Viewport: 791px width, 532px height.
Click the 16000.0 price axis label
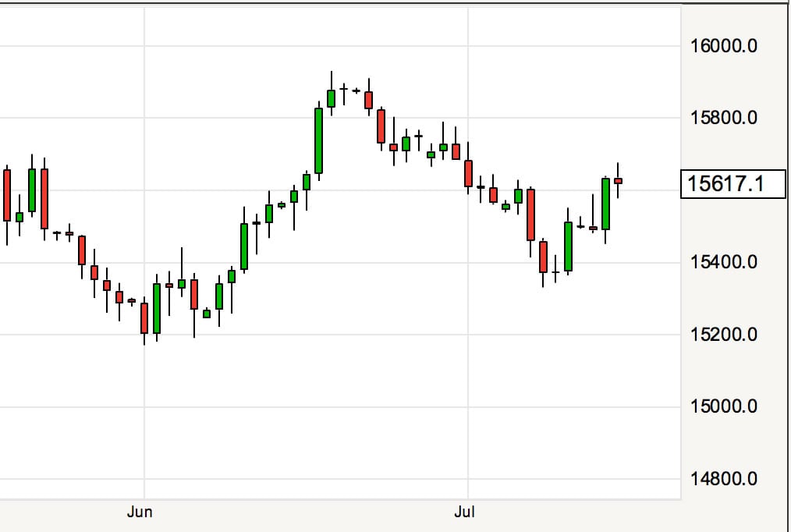724,46
